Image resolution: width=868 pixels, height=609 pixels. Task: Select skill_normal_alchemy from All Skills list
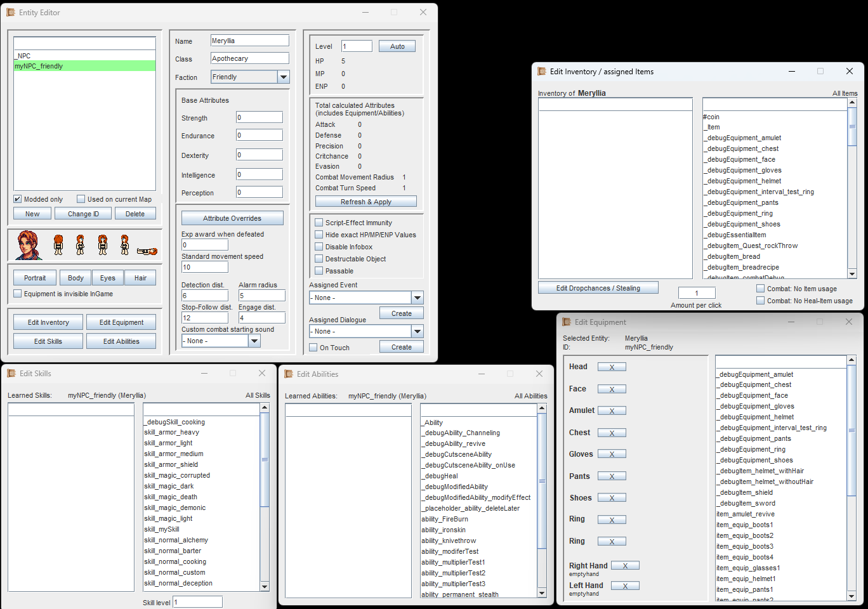coord(176,540)
